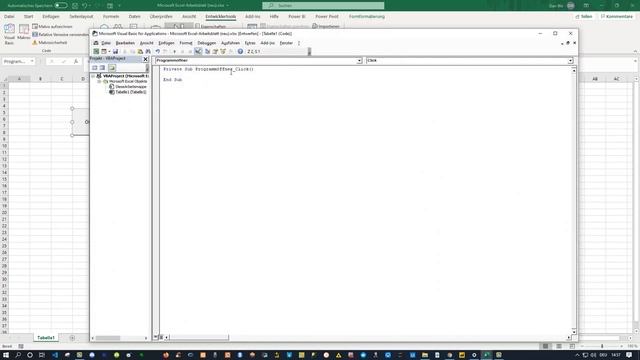The image size is (640, 360).
Task: Collapse the VBAProject tree node
Action: coord(93,76)
